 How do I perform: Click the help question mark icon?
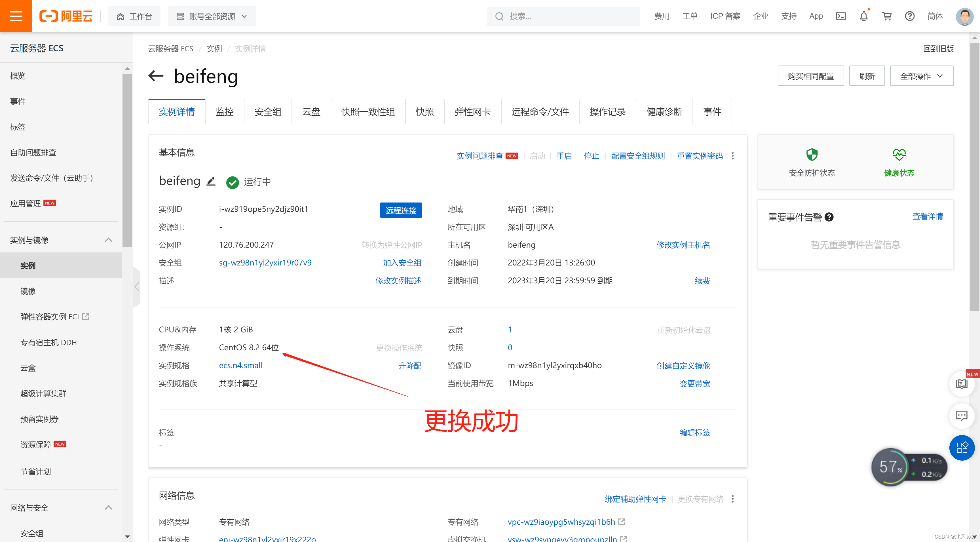[909, 16]
